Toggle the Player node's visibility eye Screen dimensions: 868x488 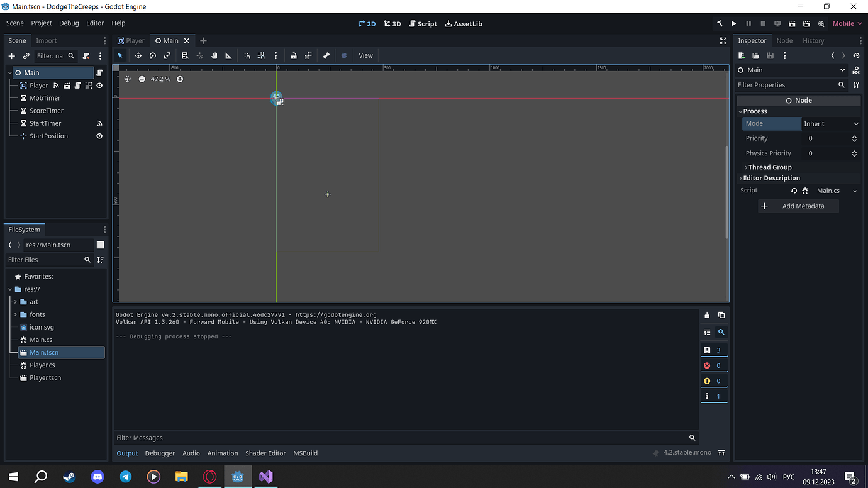click(x=99, y=85)
